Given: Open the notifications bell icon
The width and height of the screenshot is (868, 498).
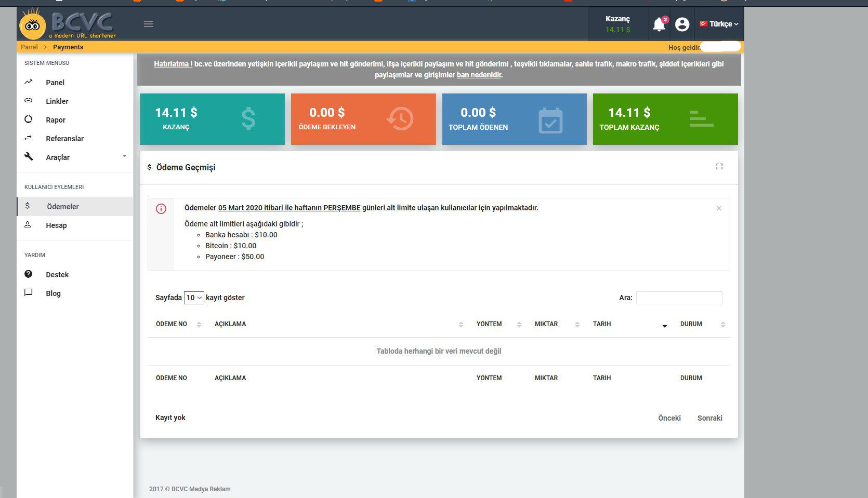Looking at the screenshot, I should (x=659, y=24).
